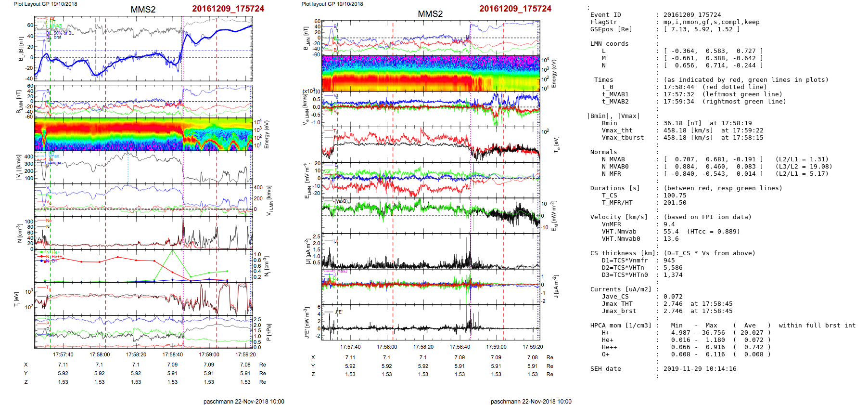This screenshot has height=405, width=868.
Task: Click the Jmax_brst label
Action: [x=619, y=311]
